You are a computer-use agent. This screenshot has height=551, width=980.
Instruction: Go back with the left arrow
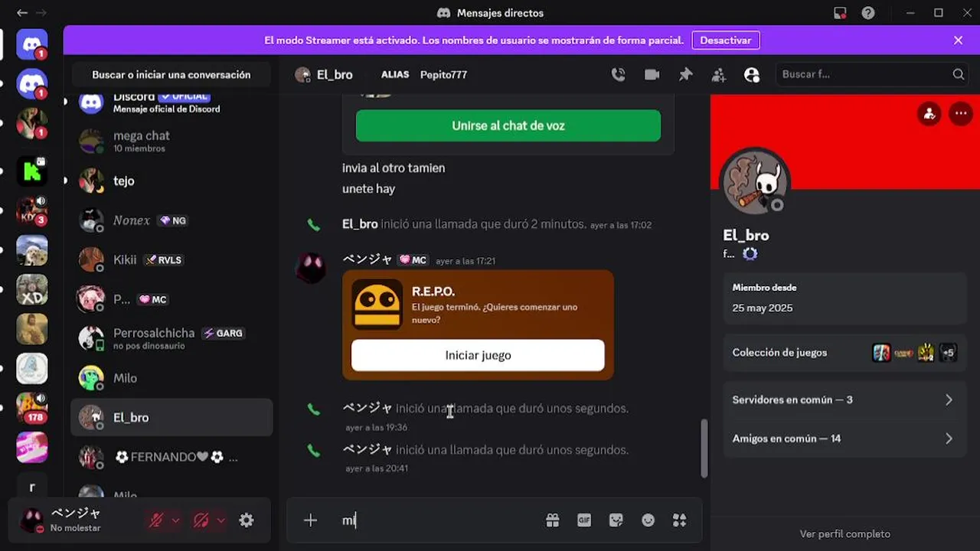[x=22, y=13]
